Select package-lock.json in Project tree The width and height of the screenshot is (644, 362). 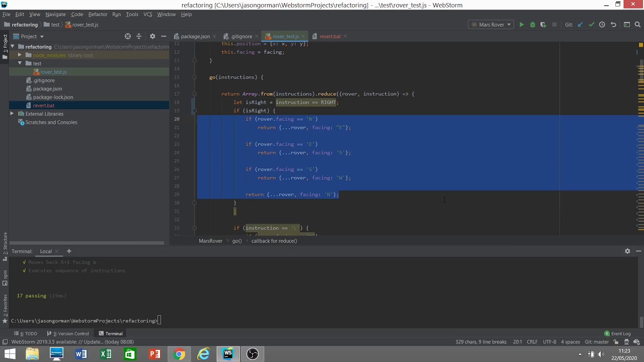(x=53, y=97)
